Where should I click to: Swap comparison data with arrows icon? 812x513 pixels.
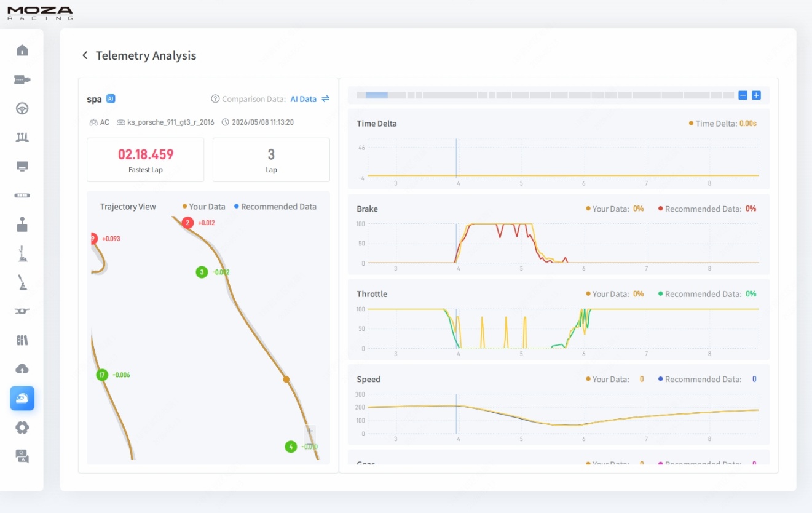pos(325,99)
